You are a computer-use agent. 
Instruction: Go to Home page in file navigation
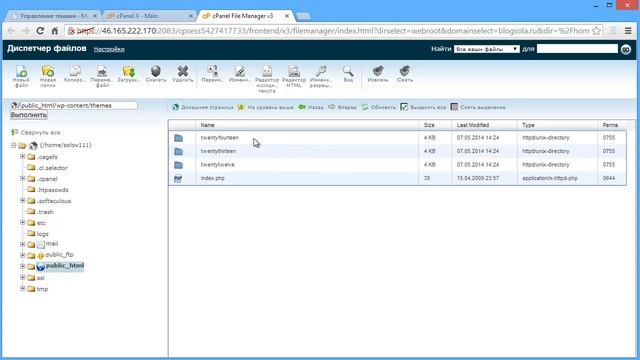(202, 107)
